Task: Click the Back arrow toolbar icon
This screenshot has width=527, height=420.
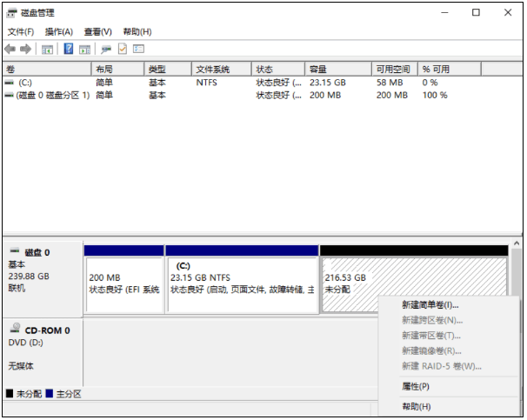Action: tap(10, 49)
